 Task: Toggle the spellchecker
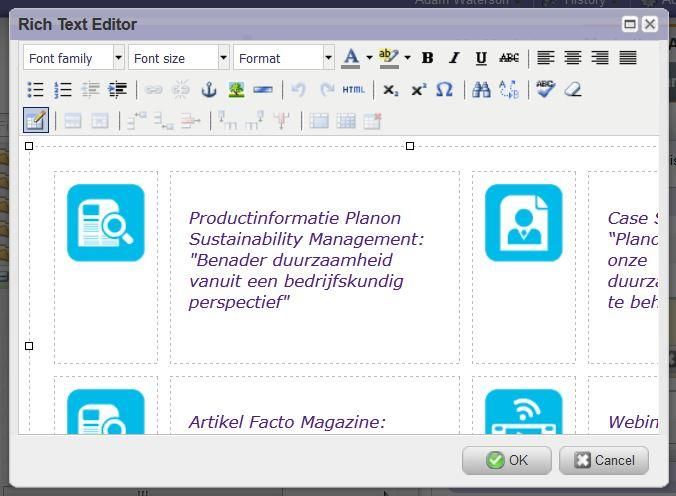[545, 90]
